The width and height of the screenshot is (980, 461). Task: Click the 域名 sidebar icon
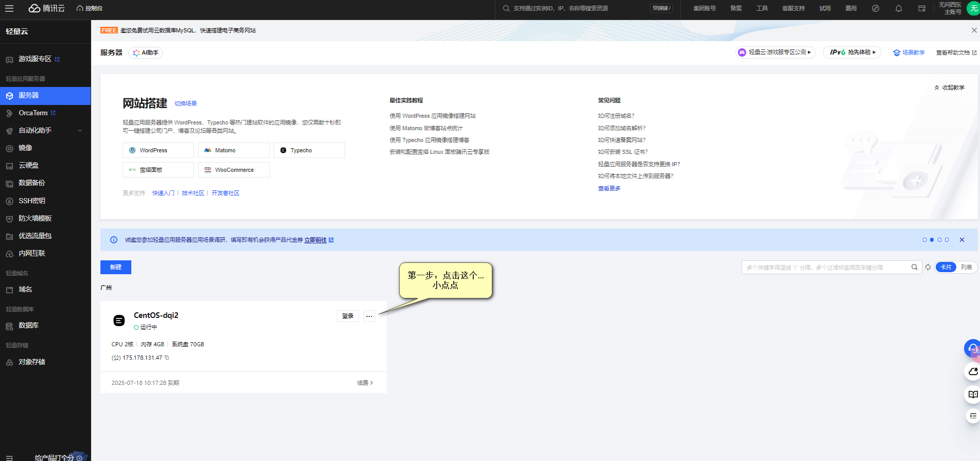click(9, 290)
